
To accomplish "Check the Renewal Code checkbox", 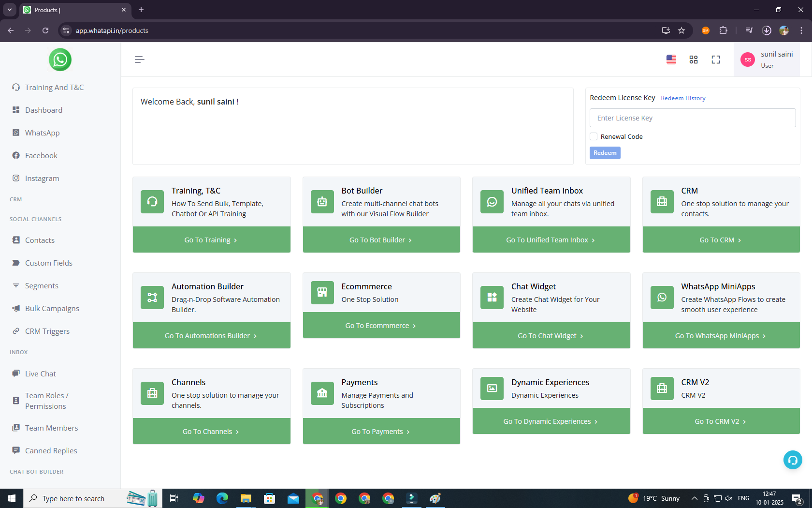I will (x=594, y=136).
